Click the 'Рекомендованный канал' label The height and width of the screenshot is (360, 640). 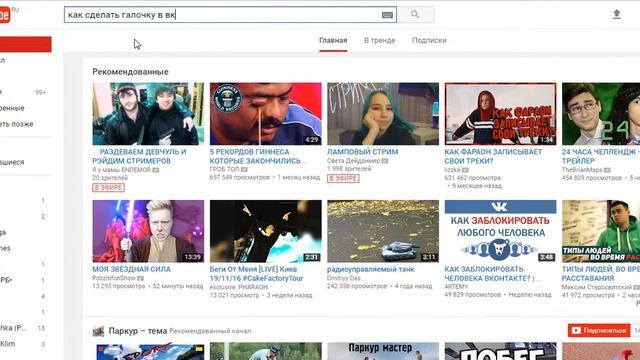click(x=210, y=331)
